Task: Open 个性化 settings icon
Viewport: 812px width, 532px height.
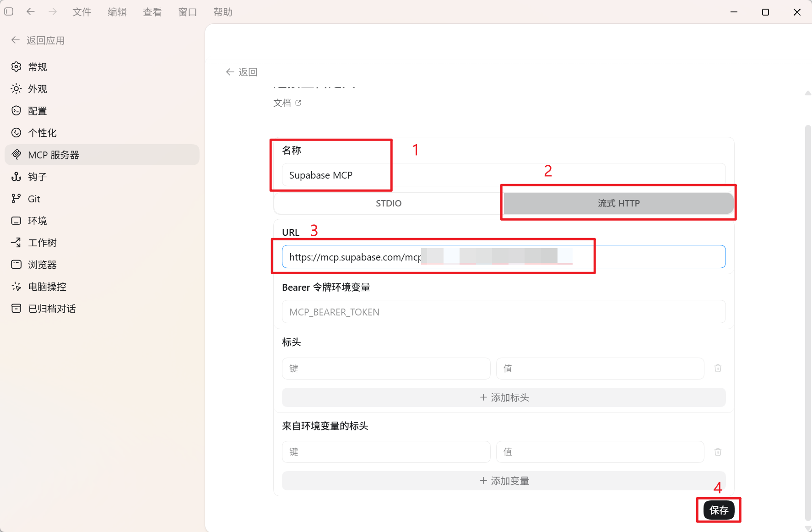Action: (16, 133)
